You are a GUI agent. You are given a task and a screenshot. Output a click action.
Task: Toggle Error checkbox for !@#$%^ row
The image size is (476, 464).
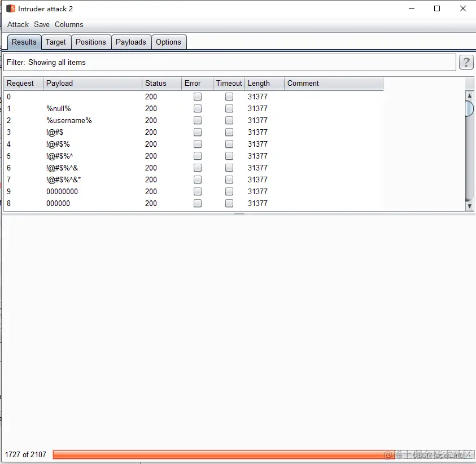pyautogui.click(x=198, y=156)
